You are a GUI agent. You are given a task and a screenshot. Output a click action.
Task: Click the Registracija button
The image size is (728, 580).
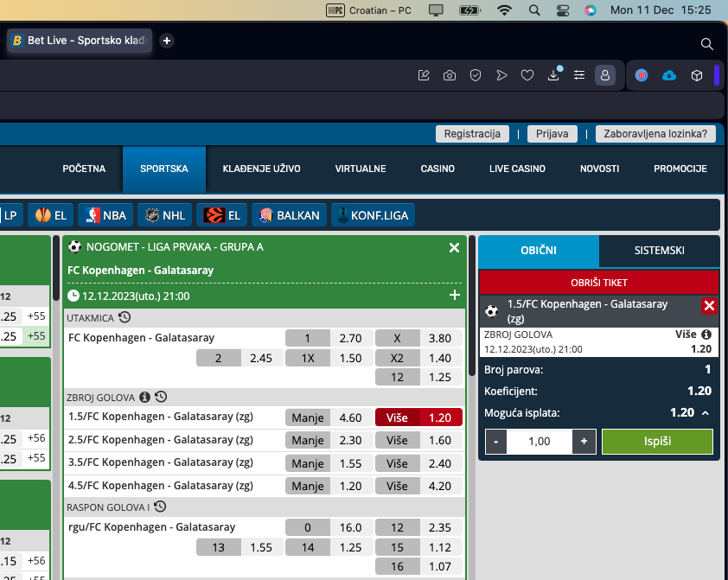(472, 134)
